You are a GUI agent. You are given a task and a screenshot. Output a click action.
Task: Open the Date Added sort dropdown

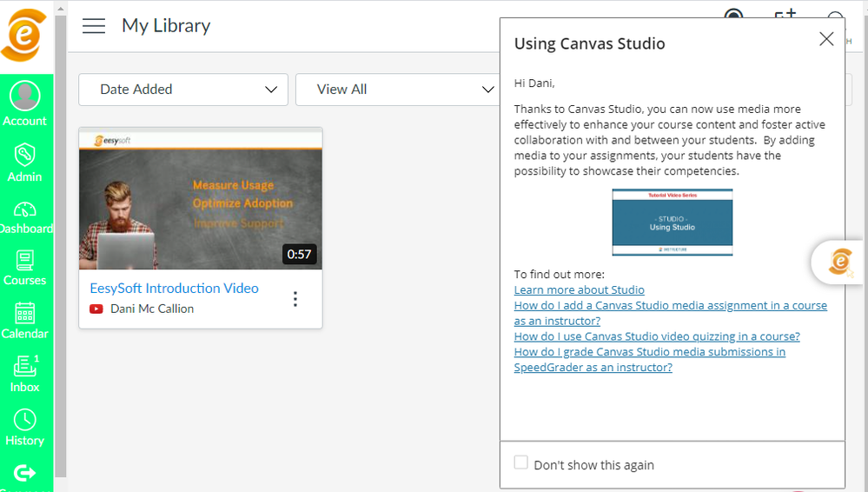click(183, 90)
